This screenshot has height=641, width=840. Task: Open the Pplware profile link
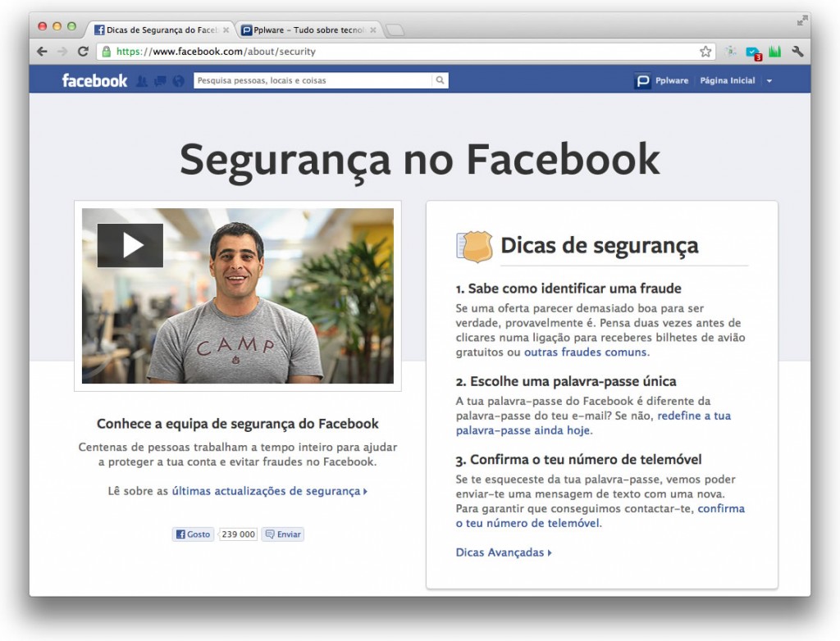(672, 80)
